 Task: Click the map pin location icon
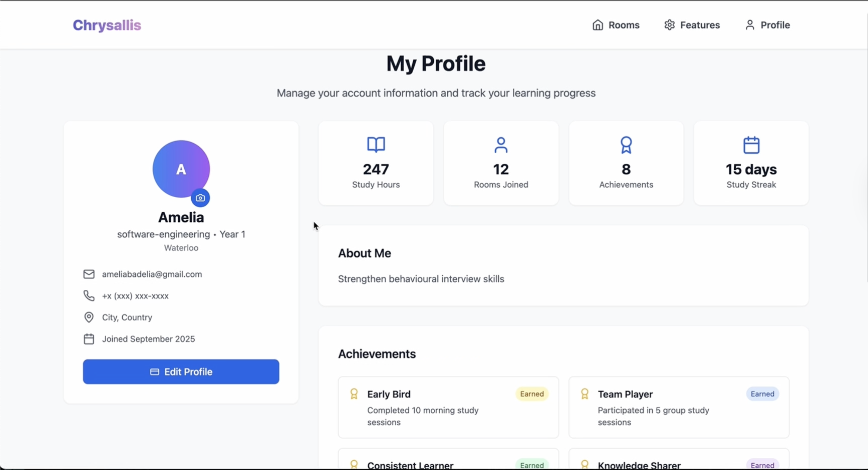(89, 317)
